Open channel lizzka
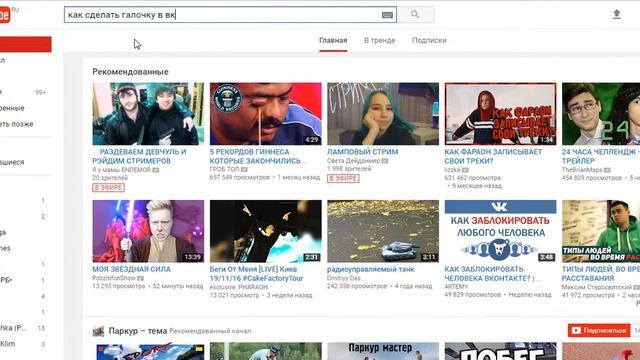640x360 pixels. coord(452,170)
